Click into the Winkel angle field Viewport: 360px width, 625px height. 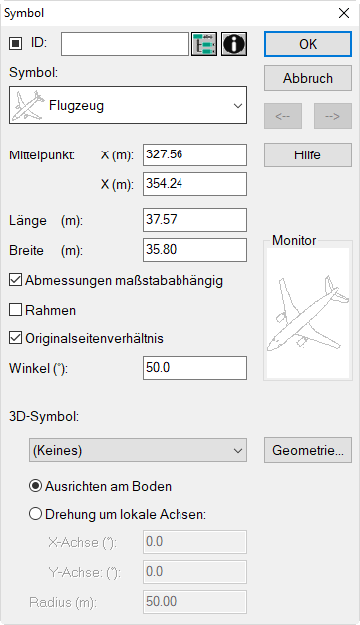point(195,368)
